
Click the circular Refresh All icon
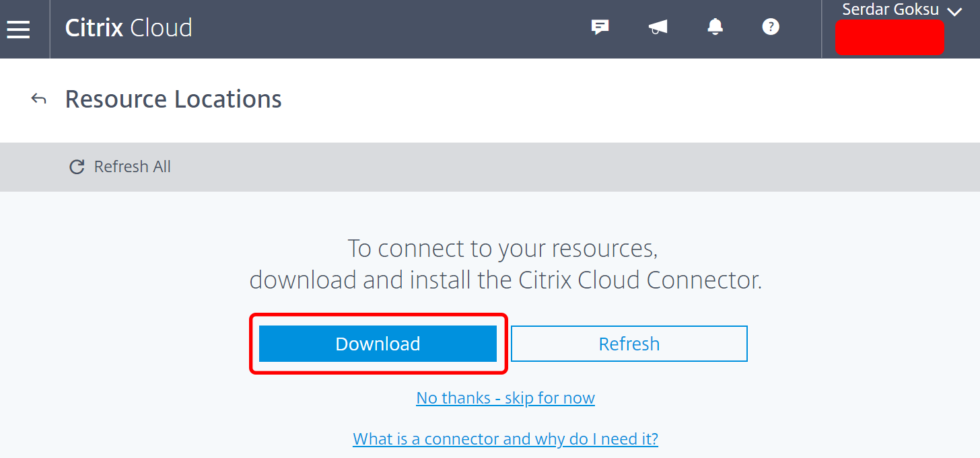click(x=77, y=167)
